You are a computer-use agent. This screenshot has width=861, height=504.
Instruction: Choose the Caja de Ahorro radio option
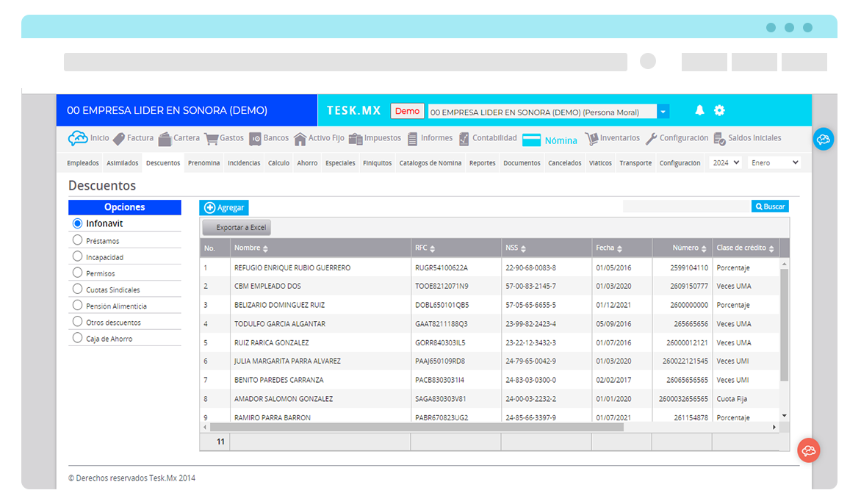pyautogui.click(x=77, y=339)
